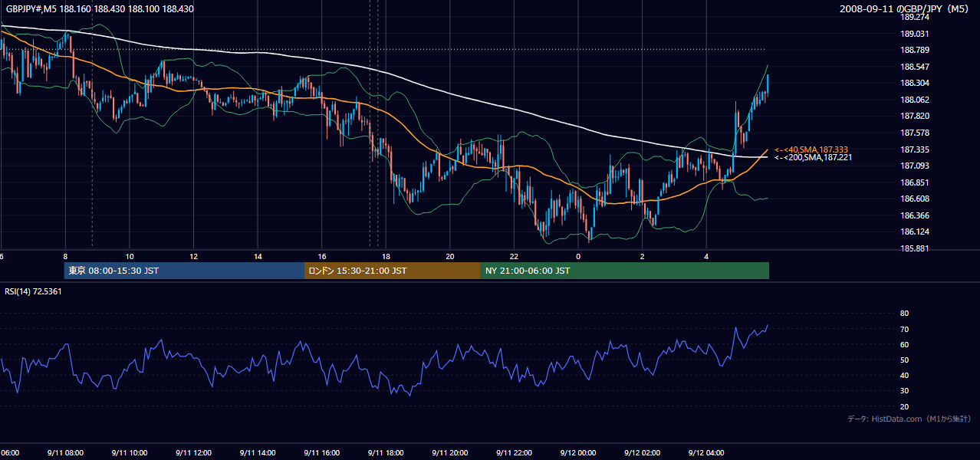The image size is (980, 460).
Task: Select the NY 21:00-06:00 JST session bar
Action: point(625,271)
